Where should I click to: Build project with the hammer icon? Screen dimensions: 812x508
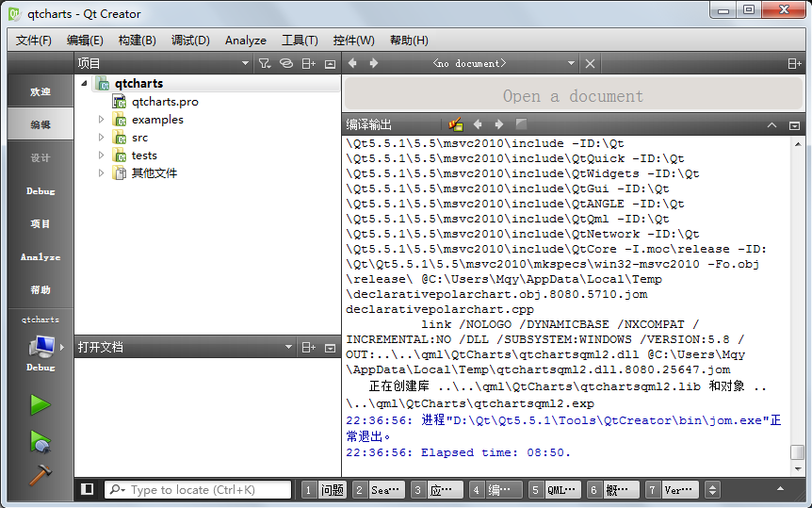pos(41,474)
